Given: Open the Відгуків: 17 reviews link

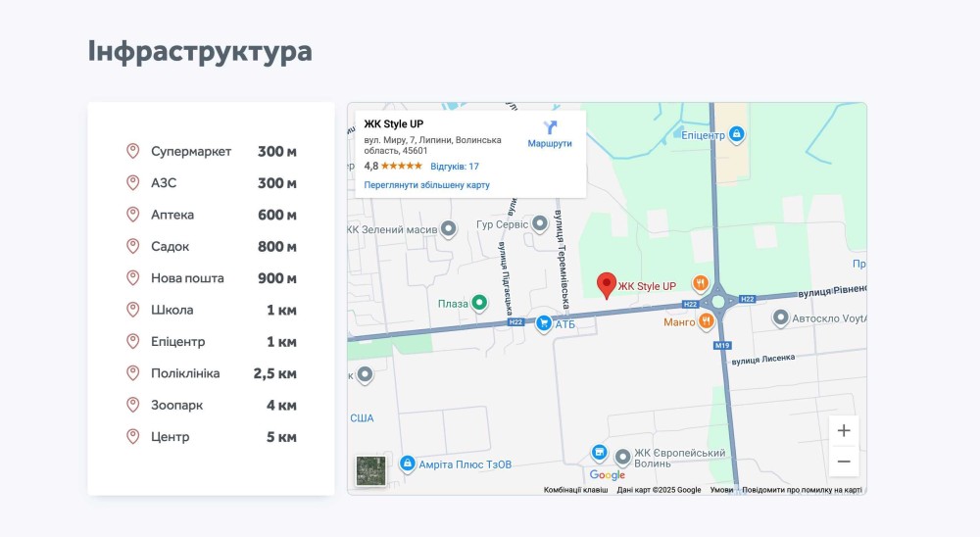Looking at the screenshot, I should (x=455, y=167).
